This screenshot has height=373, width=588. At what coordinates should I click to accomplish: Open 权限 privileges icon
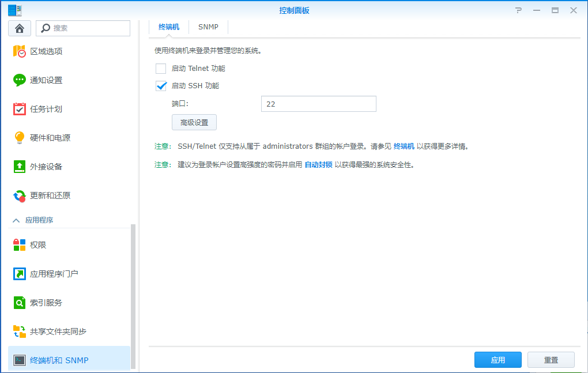[20, 245]
